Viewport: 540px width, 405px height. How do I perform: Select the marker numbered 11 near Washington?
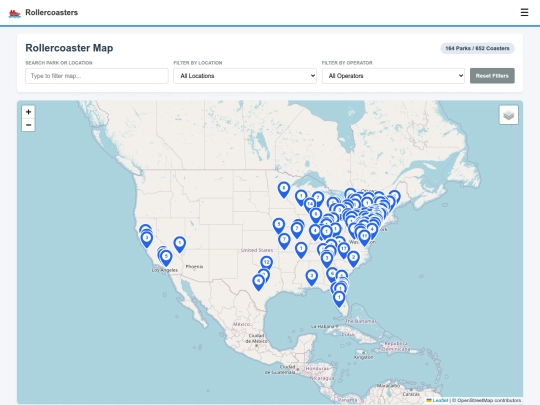point(364,238)
